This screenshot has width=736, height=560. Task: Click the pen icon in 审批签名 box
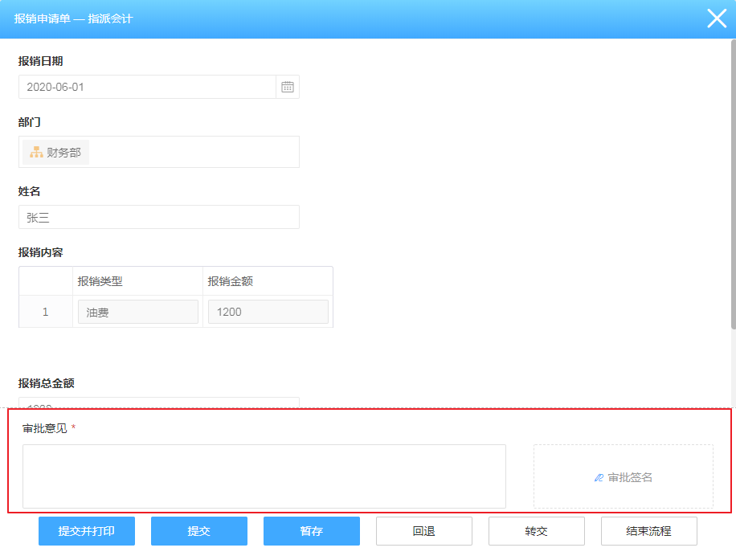coord(599,477)
